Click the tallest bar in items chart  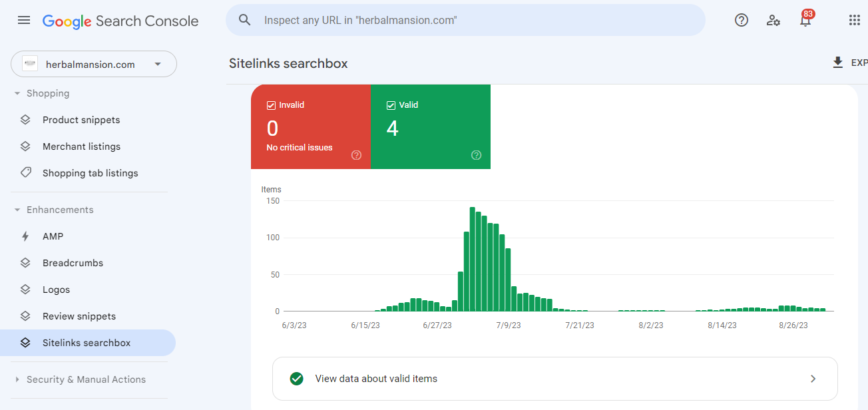(473, 260)
